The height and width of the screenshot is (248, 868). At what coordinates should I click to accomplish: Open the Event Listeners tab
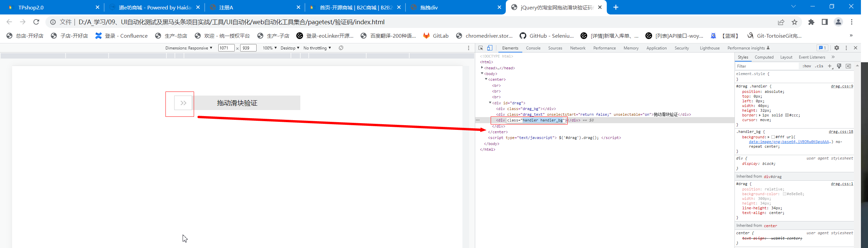click(x=812, y=57)
